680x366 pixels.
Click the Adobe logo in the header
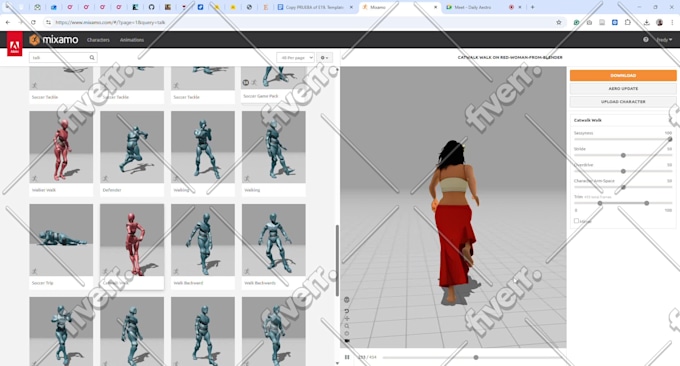pyautogui.click(x=14, y=45)
